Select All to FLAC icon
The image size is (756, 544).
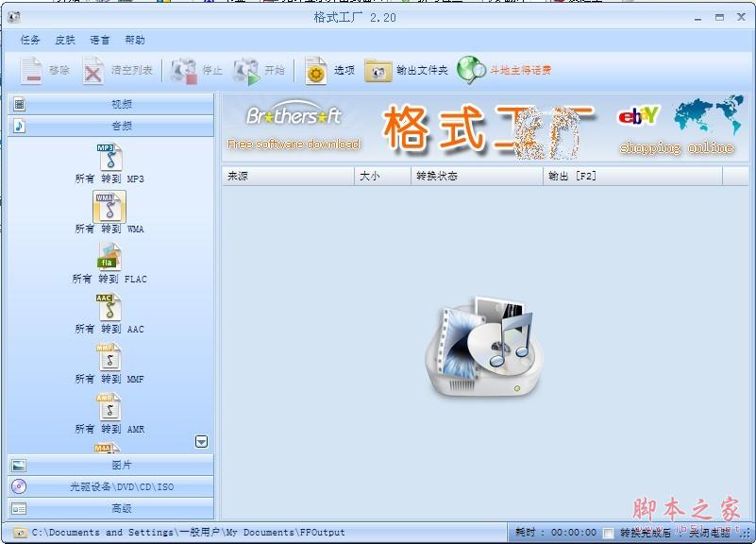click(x=109, y=257)
